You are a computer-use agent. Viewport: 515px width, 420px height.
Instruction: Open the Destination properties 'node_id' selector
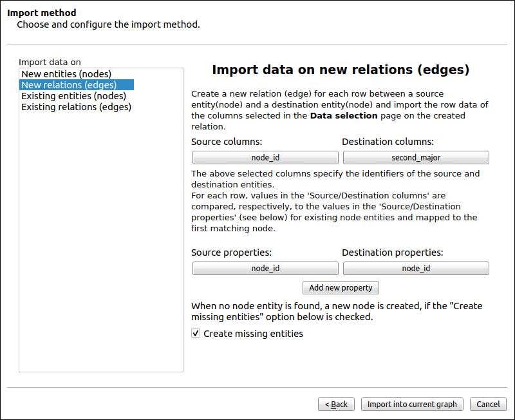point(416,269)
